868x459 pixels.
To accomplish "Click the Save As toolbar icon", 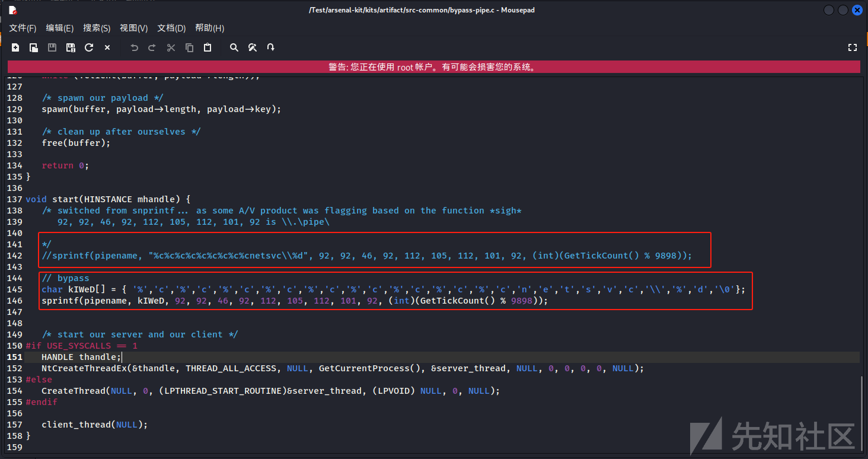I will coord(71,47).
